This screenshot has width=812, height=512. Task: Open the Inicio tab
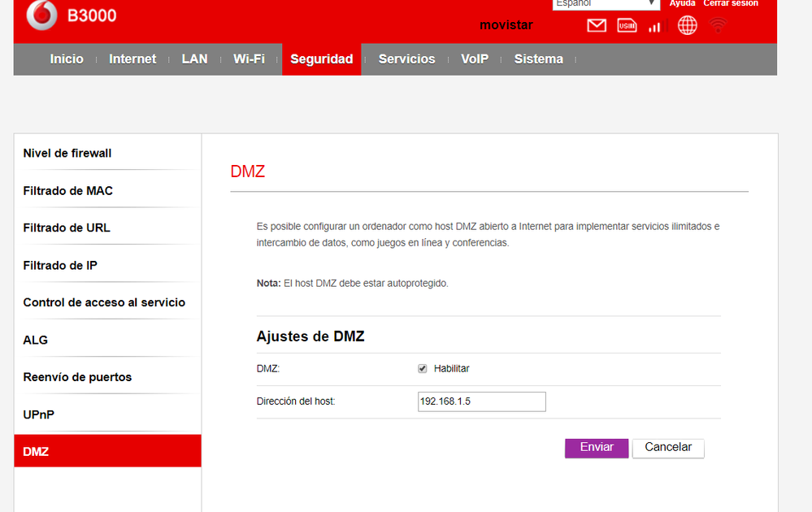(x=67, y=59)
